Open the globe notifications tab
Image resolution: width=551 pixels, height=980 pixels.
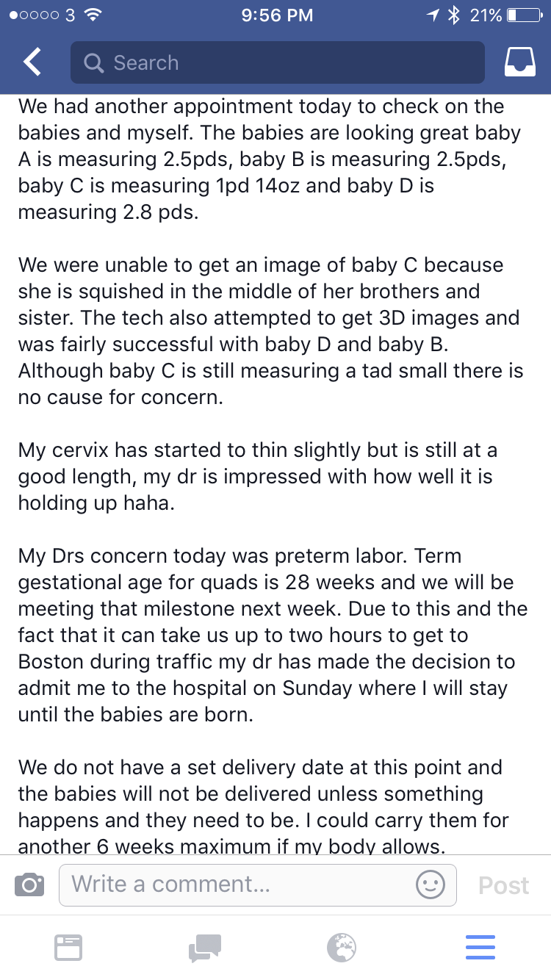click(x=342, y=947)
